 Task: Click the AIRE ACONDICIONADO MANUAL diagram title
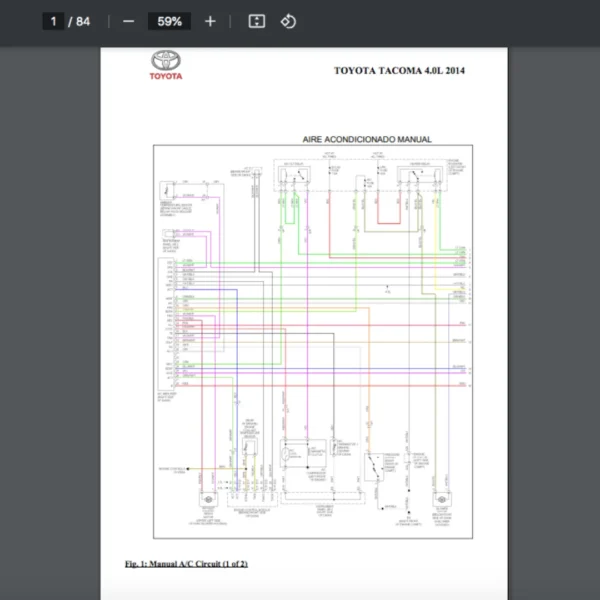click(367, 140)
